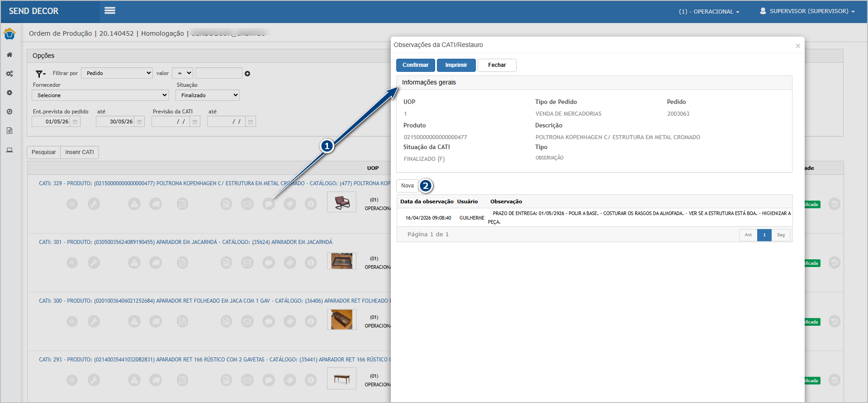Screen dimensions: 868x403
Task: Open the multiple-gears icon in the sidebar
Action: (9, 74)
